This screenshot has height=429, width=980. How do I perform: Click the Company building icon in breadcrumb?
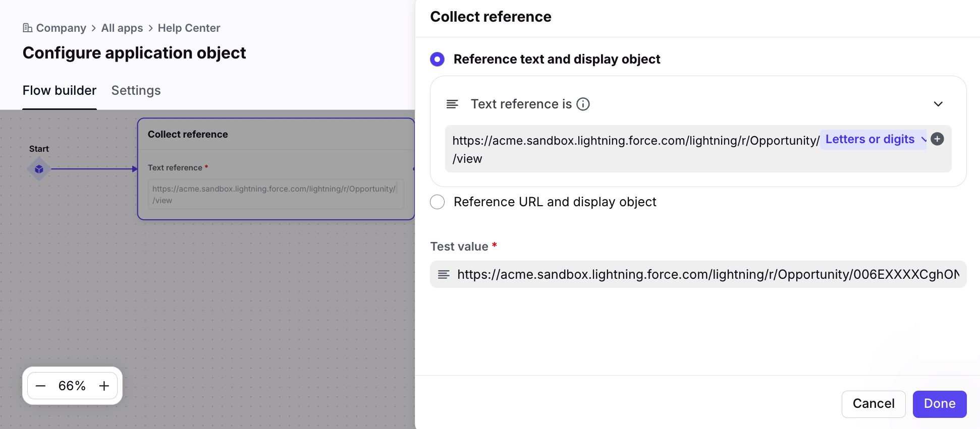coord(28,28)
